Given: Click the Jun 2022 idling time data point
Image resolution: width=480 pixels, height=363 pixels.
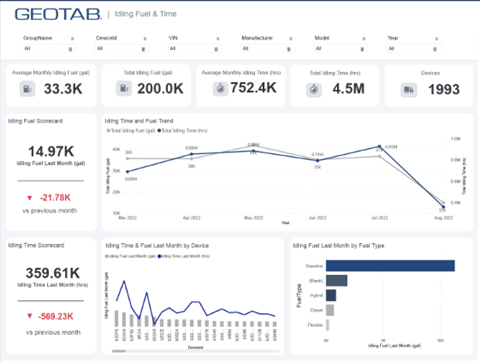Looking at the screenshot, I should [x=317, y=160].
